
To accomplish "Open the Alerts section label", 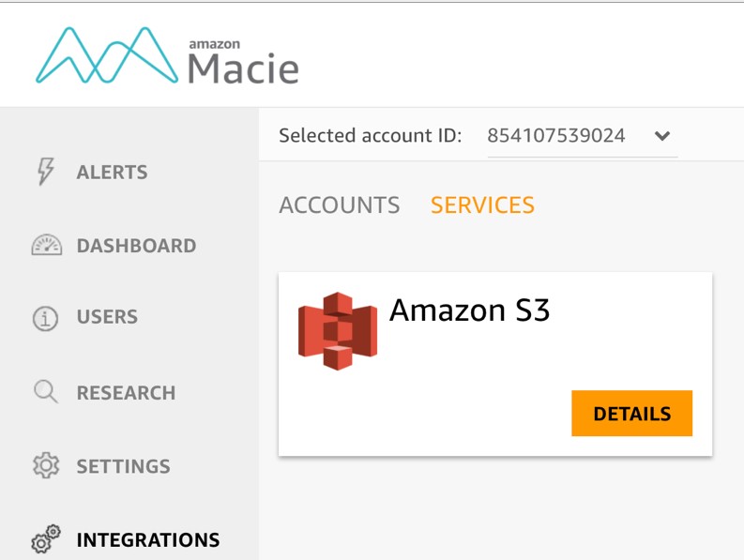I will pyautogui.click(x=112, y=172).
